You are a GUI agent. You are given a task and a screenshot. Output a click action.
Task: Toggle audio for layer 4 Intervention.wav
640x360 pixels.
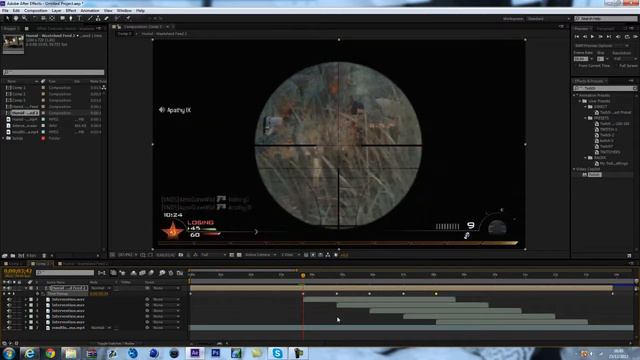pos(9,311)
